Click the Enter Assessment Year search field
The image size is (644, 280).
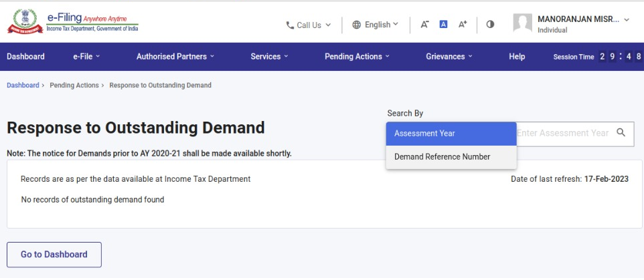point(562,133)
